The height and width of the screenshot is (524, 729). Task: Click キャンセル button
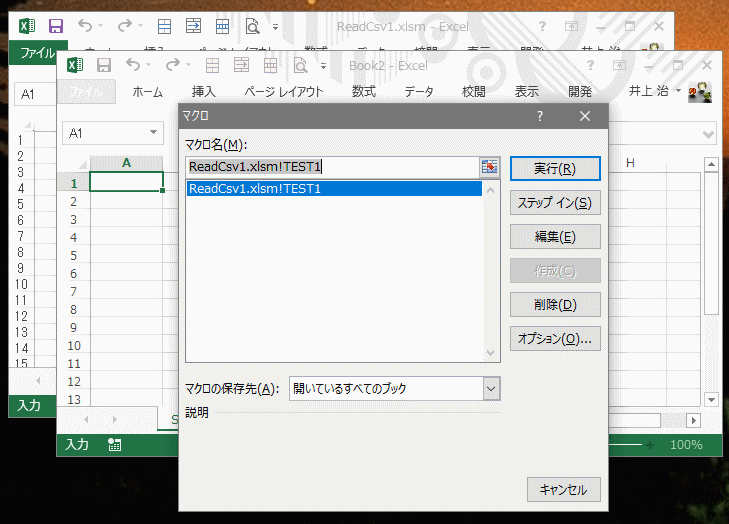563,490
